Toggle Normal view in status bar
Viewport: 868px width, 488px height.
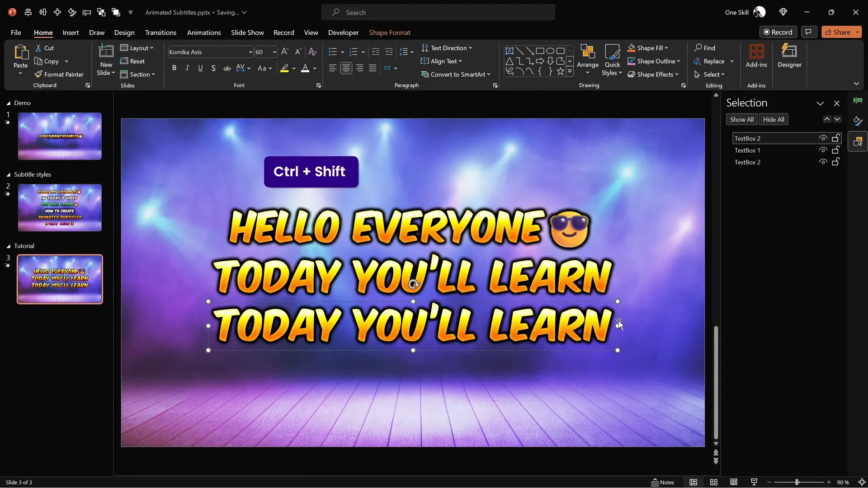pyautogui.click(x=693, y=482)
